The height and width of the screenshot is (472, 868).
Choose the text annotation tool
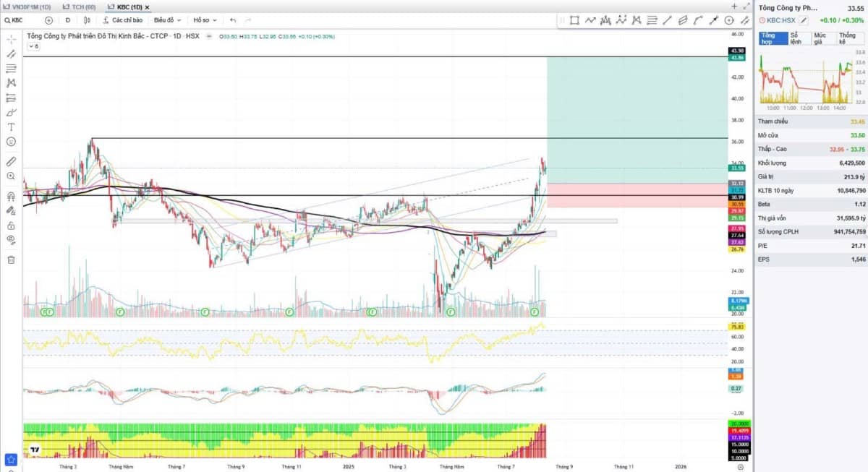click(x=11, y=126)
